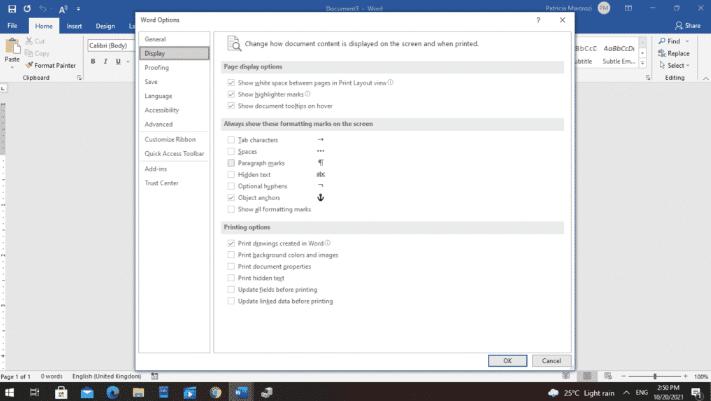Switch to the Design ribbon tab
The width and height of the screenshot is (711, 401).
[x=105, y=26]
